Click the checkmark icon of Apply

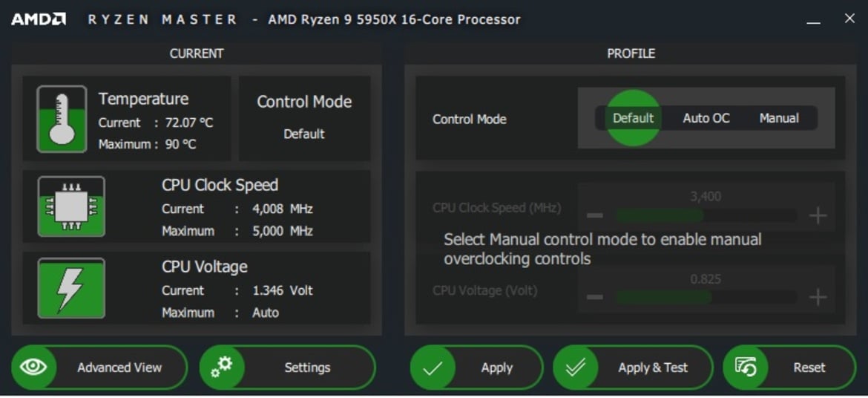(x=433, y=368)
